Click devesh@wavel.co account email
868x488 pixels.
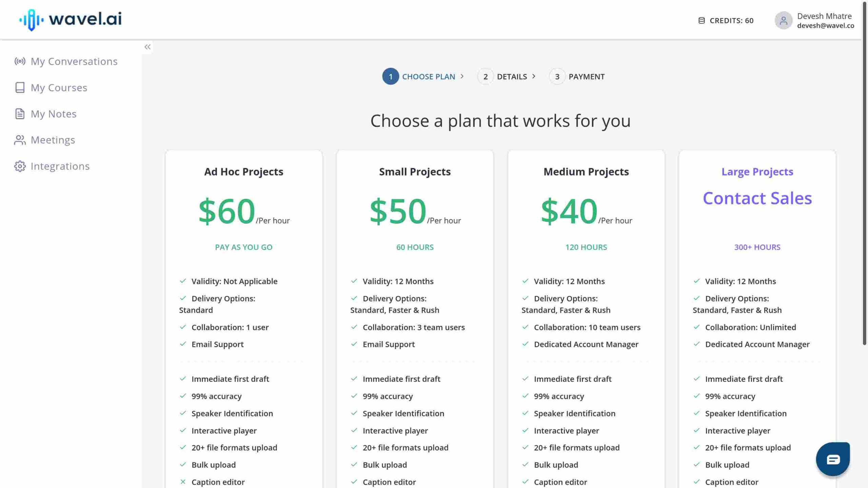coord(826,26)
